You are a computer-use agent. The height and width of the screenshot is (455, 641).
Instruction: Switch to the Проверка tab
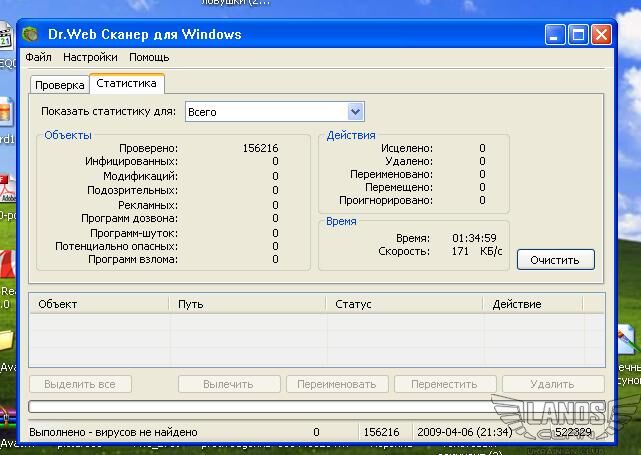pyautogui.click(x=59, y=85)
